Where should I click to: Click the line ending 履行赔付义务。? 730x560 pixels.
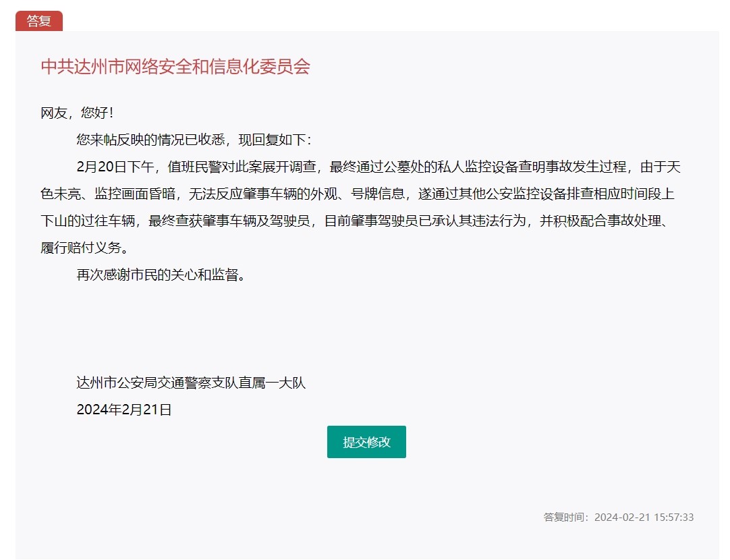coord(84,248)
